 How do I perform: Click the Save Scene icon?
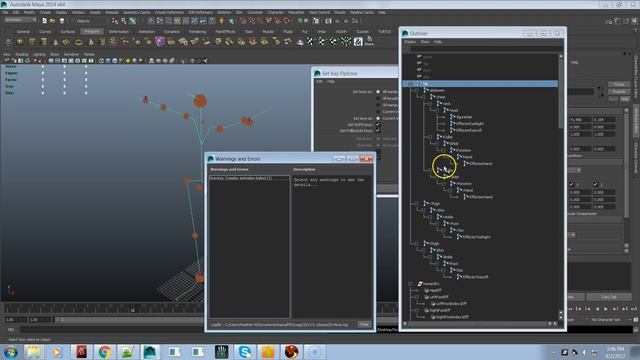tap(62, 20)
